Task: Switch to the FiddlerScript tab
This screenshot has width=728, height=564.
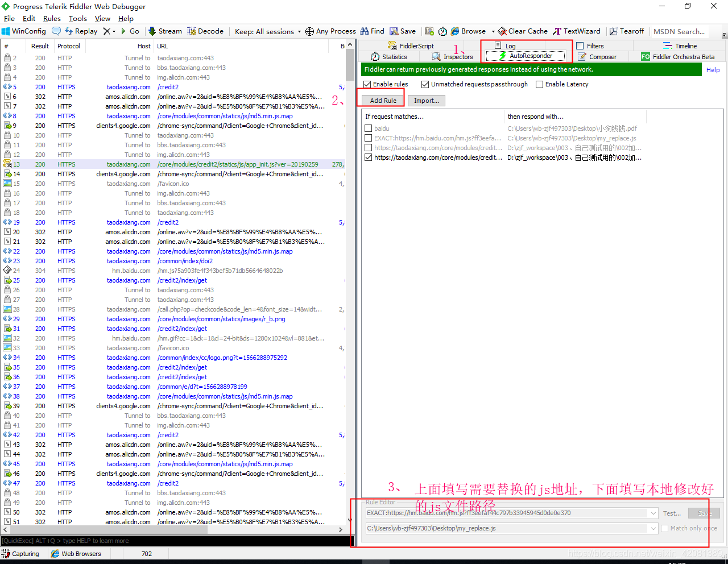Action: coord(411,46)
